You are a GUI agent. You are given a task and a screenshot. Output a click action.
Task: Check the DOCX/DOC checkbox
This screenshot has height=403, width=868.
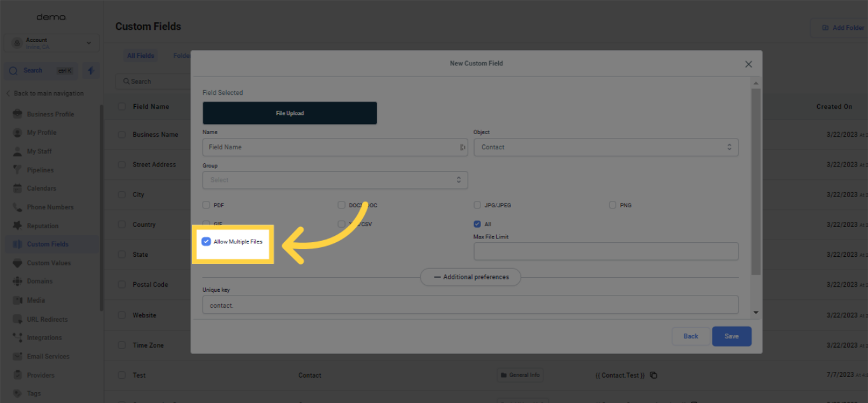[342, 205]
